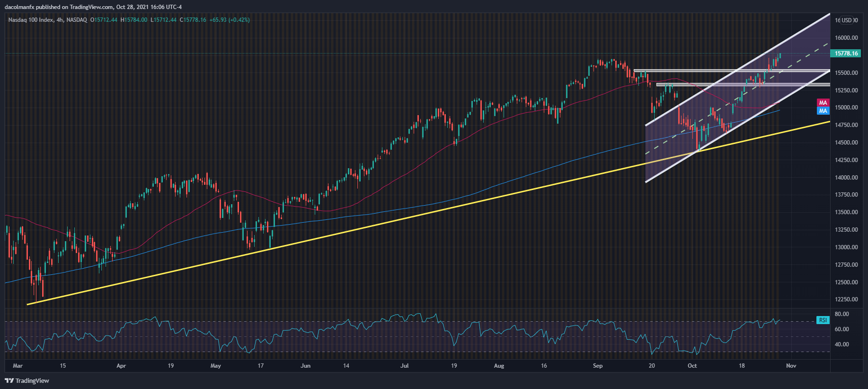This screenshot has height=389, width=868.
Task: Click the 14000.00 price axis label
Action: (x=846, y=178)
